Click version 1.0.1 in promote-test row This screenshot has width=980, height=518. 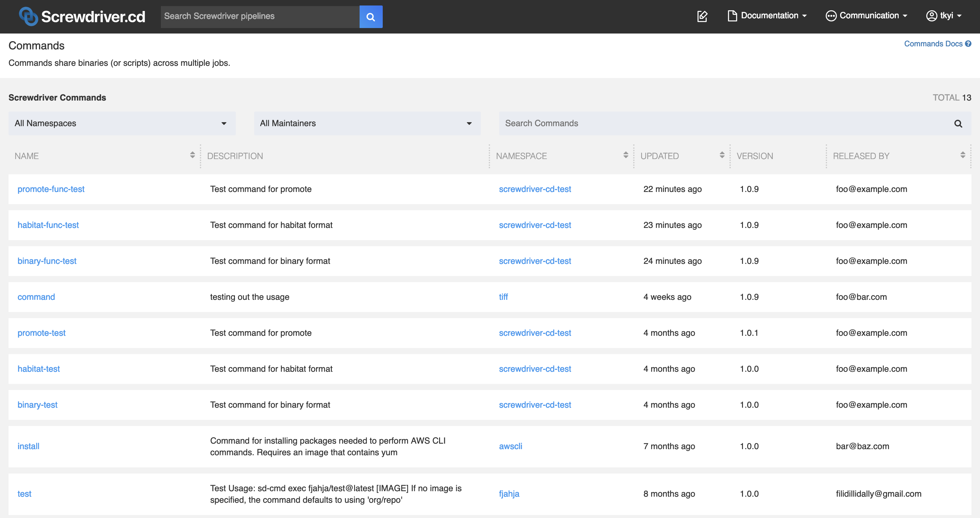(749, 333)
